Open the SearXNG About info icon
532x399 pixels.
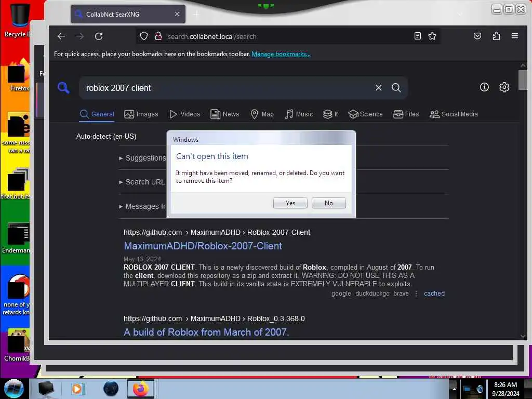point(484,87)
